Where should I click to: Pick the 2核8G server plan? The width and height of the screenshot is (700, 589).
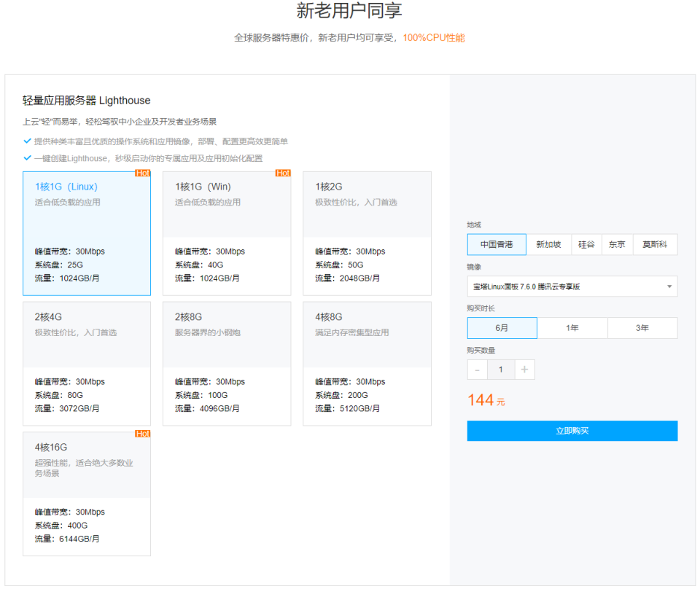pyautogui.click(x=227, y=364)
